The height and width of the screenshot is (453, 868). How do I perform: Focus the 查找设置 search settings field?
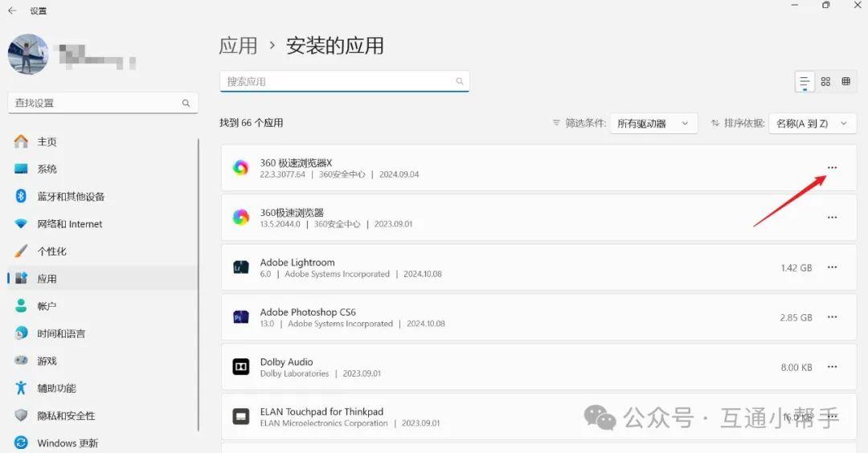pyautogui.click(x=103, y=103)
